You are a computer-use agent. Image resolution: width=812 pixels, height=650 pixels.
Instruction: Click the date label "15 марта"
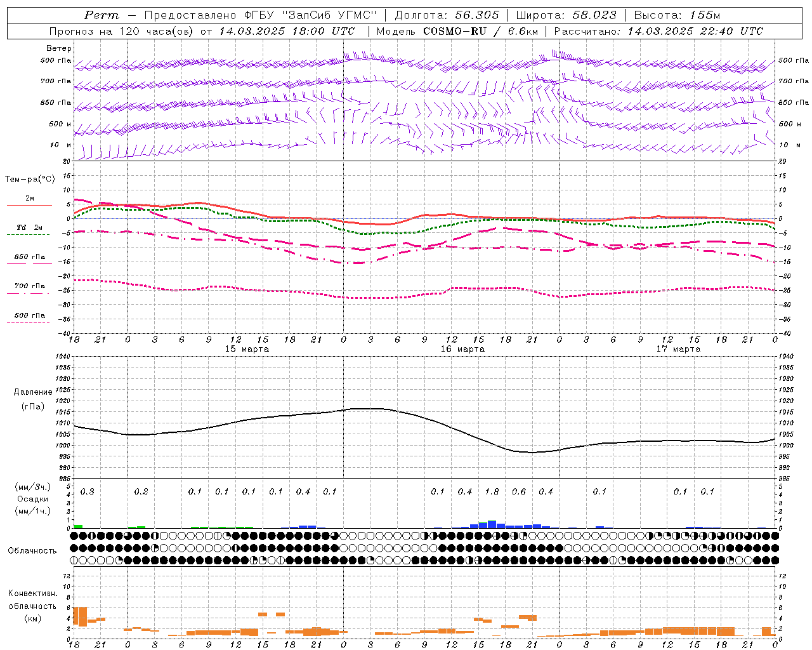[247, 349]
